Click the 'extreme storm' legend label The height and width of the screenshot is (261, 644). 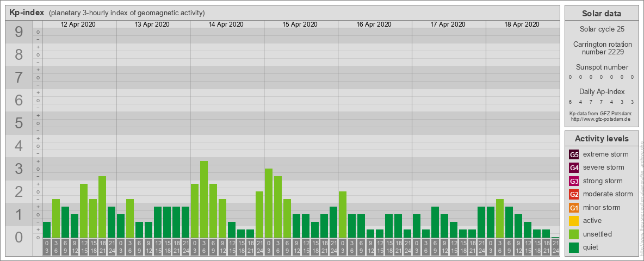coord(606,154)
